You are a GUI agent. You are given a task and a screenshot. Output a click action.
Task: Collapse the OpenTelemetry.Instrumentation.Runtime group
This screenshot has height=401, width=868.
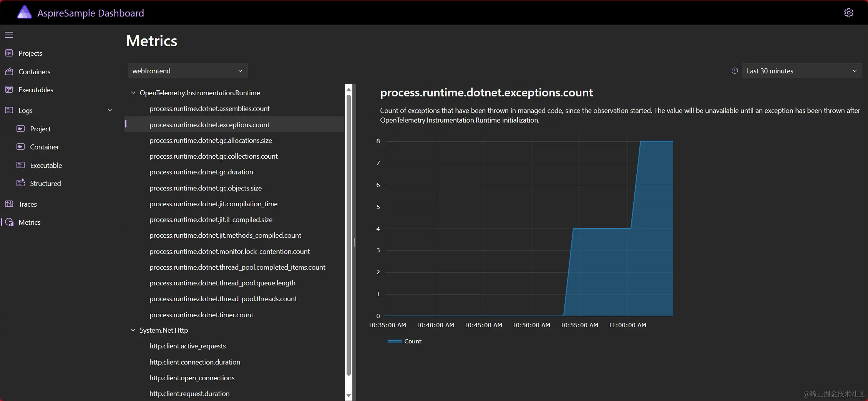[133, 93]
